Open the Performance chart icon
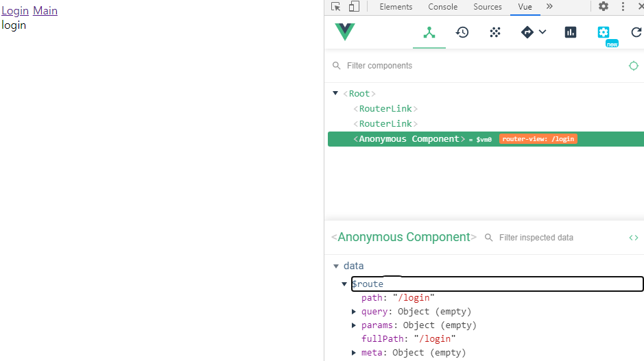This screenshot has width=644, height=361. (571, 32)
